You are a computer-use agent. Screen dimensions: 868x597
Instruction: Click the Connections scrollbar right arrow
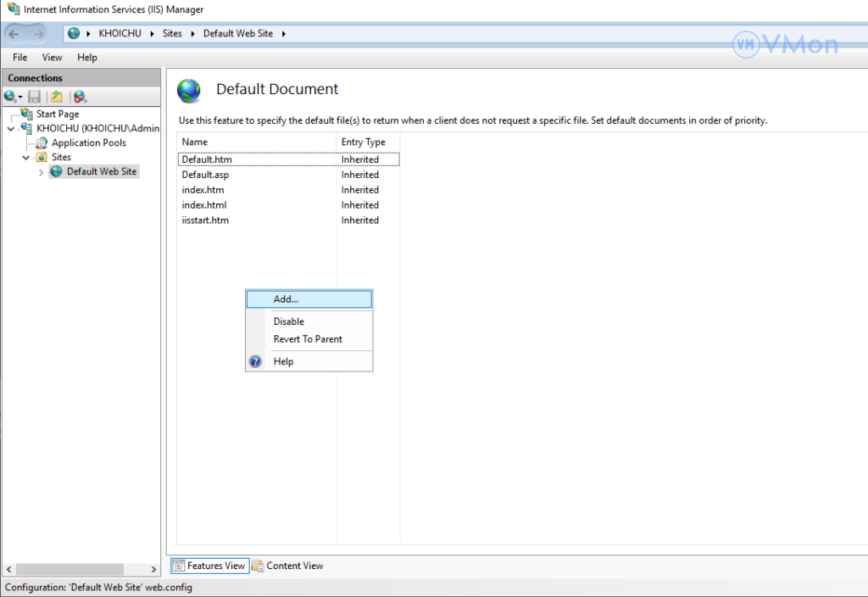tap(153, 569)
